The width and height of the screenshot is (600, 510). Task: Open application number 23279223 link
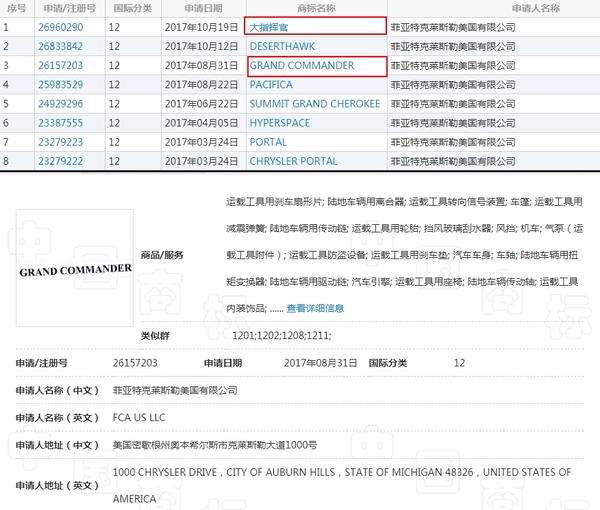point(60,142)
